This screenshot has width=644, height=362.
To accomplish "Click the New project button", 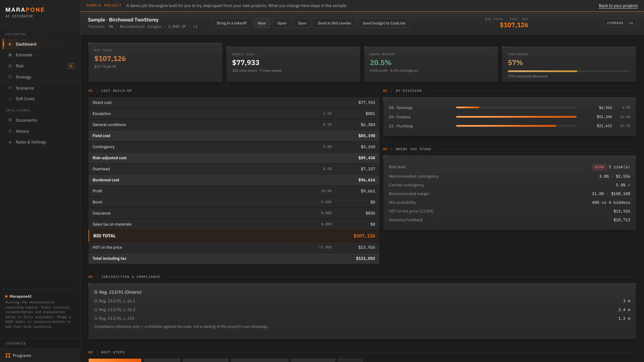I will [x=262, y=23].
